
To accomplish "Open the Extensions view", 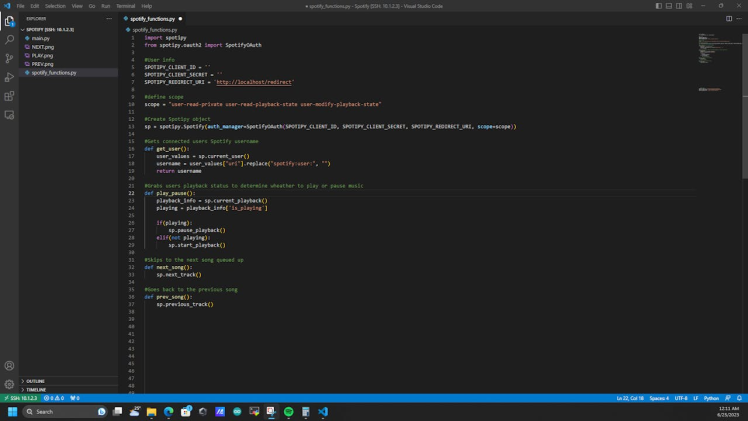I will pos(10,96).
